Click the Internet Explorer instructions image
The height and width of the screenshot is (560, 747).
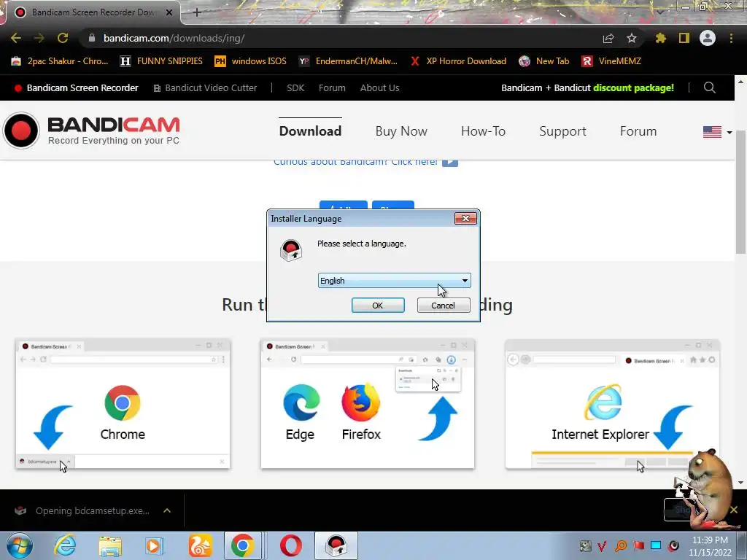(612, 404)
